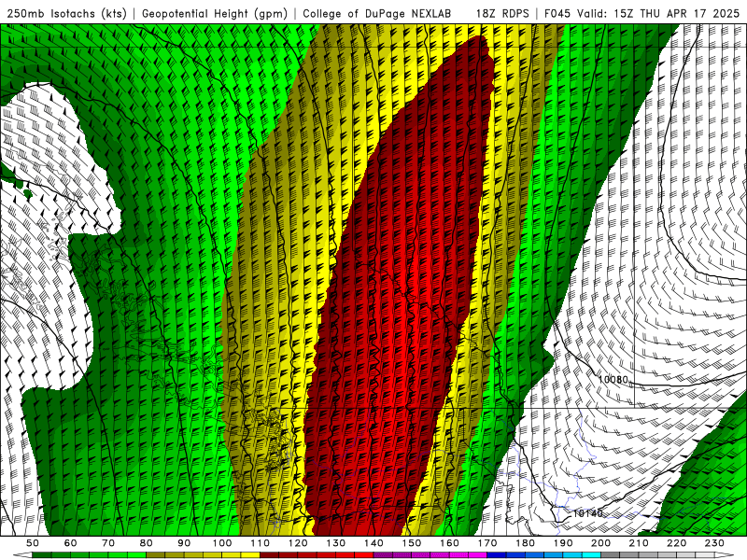Click the "250mb Isotachs (kts)" title text
Viewport: 747px width, 560px height.
tap(66, 14)
